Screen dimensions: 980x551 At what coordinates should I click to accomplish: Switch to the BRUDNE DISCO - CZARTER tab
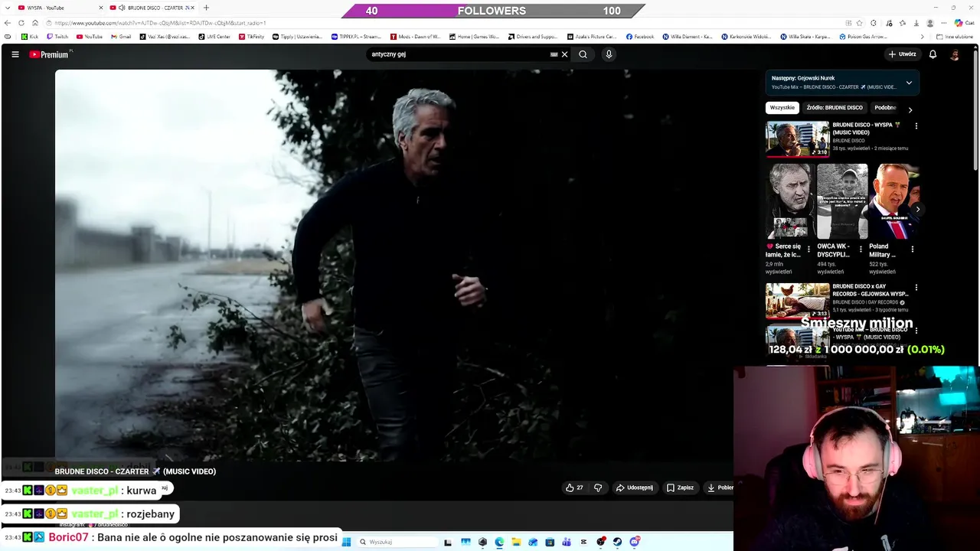(x=153, y=8)
